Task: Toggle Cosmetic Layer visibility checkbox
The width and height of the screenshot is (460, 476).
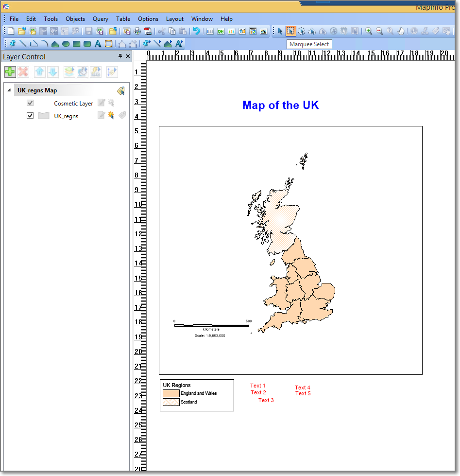Action: coord(30,103)
